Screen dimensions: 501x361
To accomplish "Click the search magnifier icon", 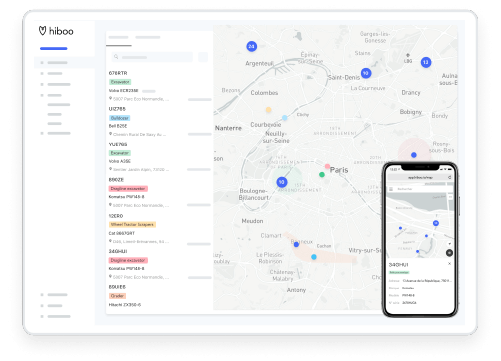I will click(116, 57).
